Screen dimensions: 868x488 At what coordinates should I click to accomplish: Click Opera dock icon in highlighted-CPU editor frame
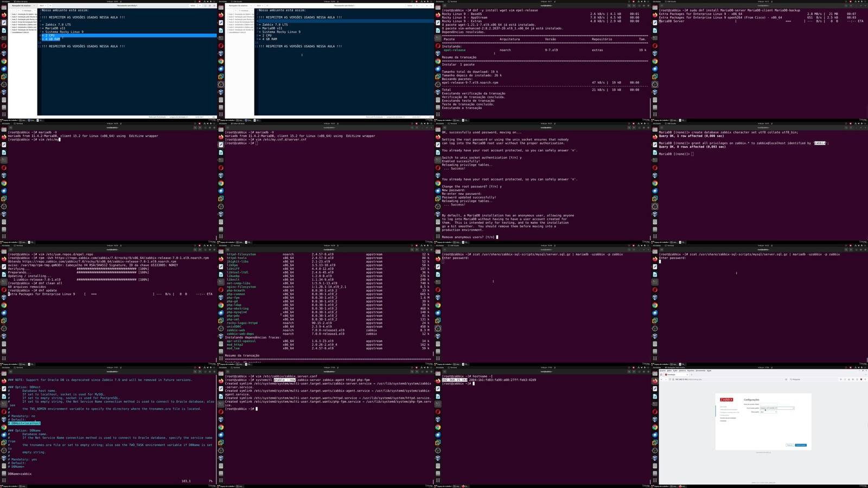[4, 46]
